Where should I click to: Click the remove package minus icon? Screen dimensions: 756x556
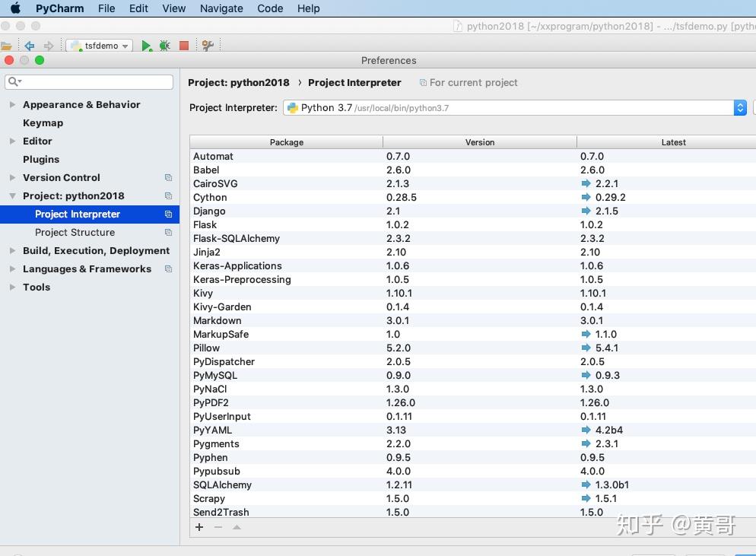pos(218,527)
